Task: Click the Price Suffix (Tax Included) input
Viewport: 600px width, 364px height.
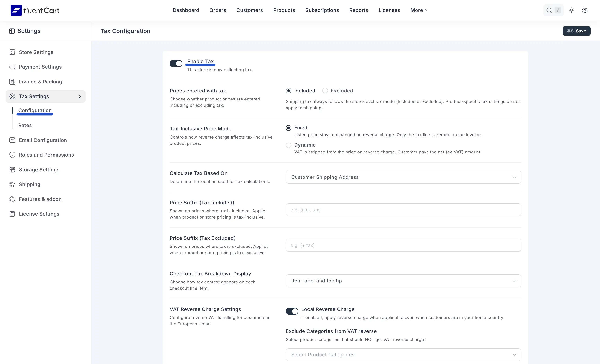Action: [x=403, y=210]
